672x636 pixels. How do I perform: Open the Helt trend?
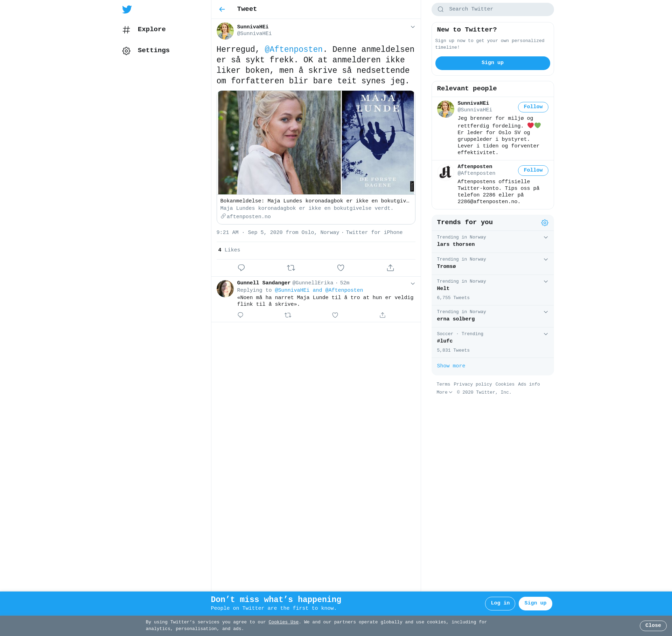492,290
